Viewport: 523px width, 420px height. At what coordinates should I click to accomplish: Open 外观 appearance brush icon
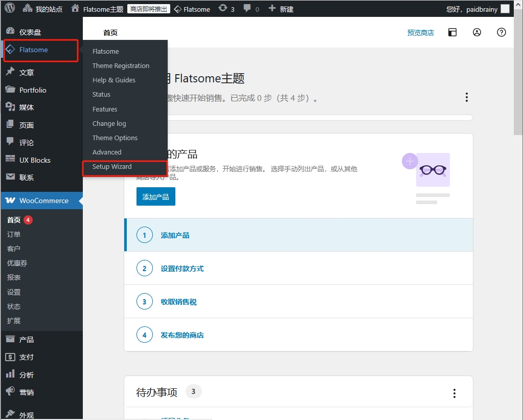(x=10, y=414)
